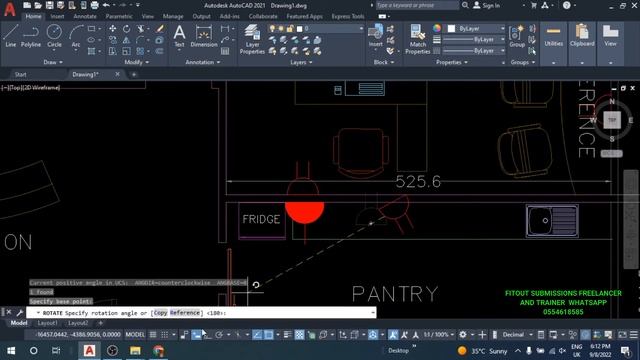Click the Plot print icon
The image size is (640, 360).
click(x=94, y=5)
